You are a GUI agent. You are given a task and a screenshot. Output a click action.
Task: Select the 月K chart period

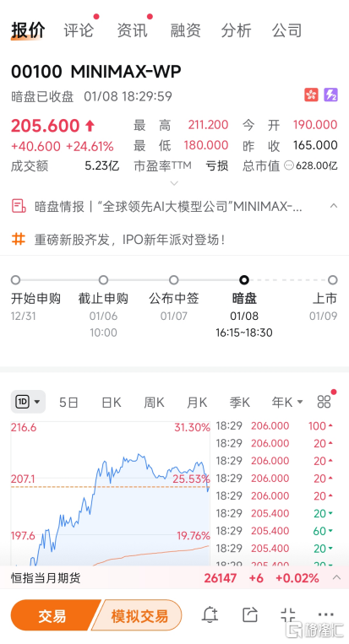pos(197,402)
